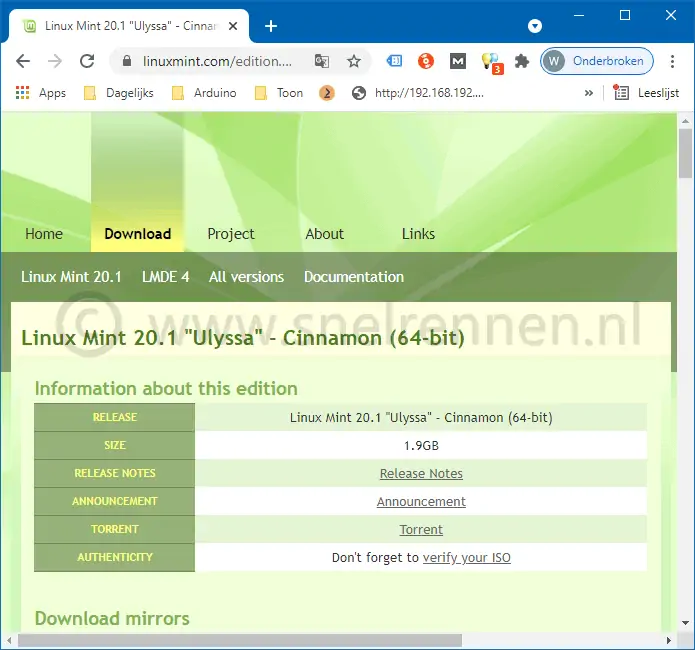The height and width of the screenshot is (650, 695).
Task: Open the translate page icon
Action: (x=321, y=61)
